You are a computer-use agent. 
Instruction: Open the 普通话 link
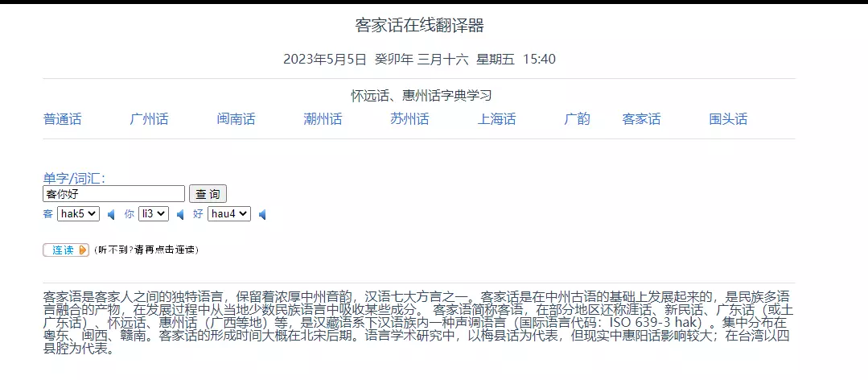click(x=63, y=119)
